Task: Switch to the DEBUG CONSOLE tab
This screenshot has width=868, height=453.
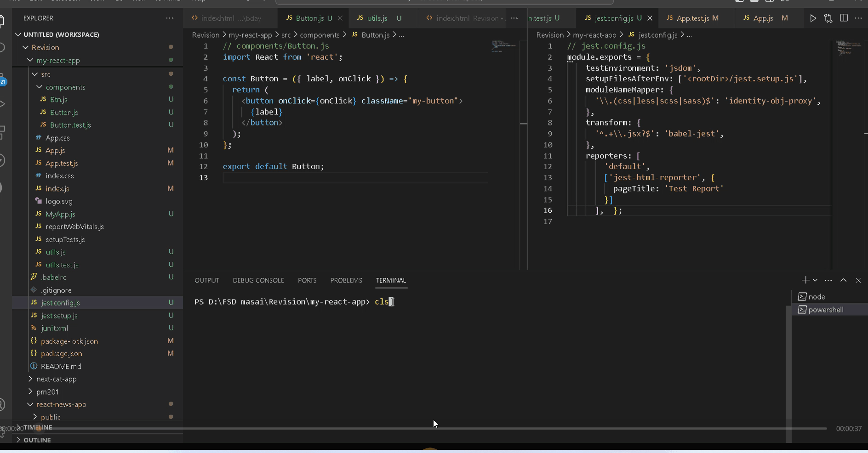Action: point(258,280)
